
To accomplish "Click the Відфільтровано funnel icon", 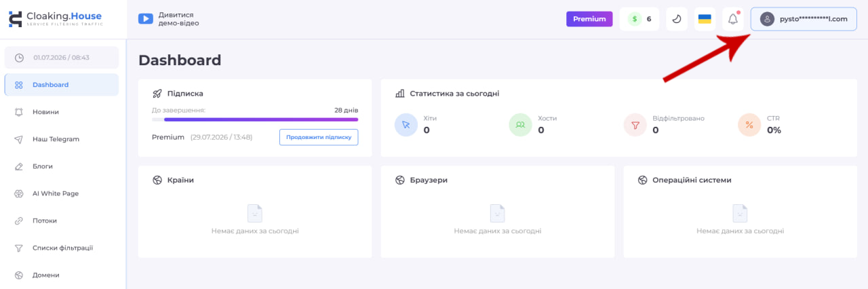I will coord(635,125).
